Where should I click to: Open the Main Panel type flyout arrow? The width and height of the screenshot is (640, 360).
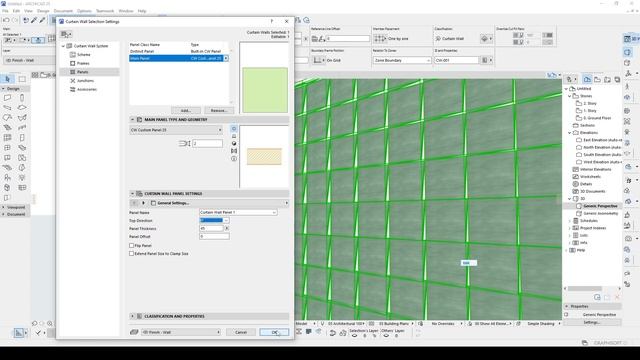226,58
